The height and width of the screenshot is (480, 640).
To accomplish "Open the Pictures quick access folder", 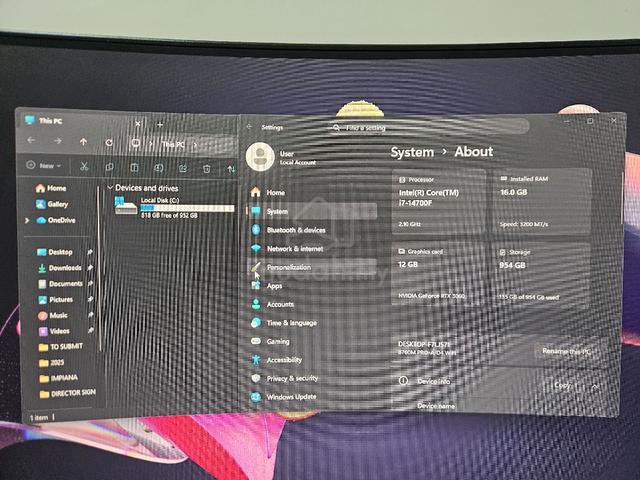I will click(56, 300).
